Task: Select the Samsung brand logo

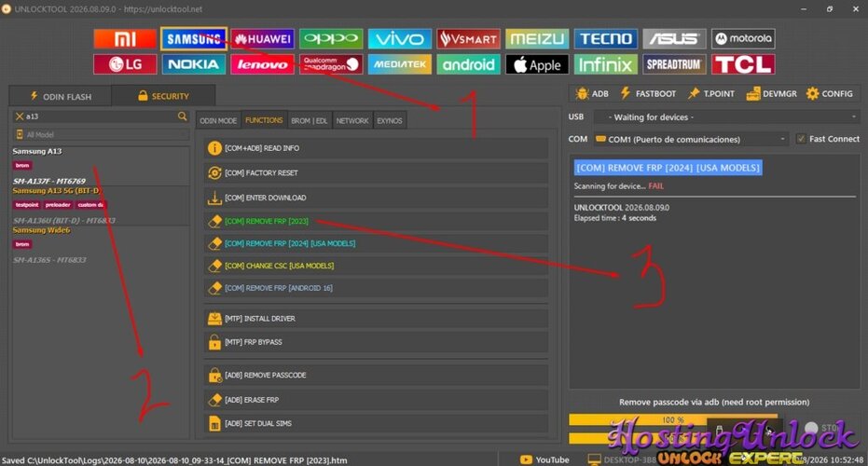Action: (x=194, y=39)
